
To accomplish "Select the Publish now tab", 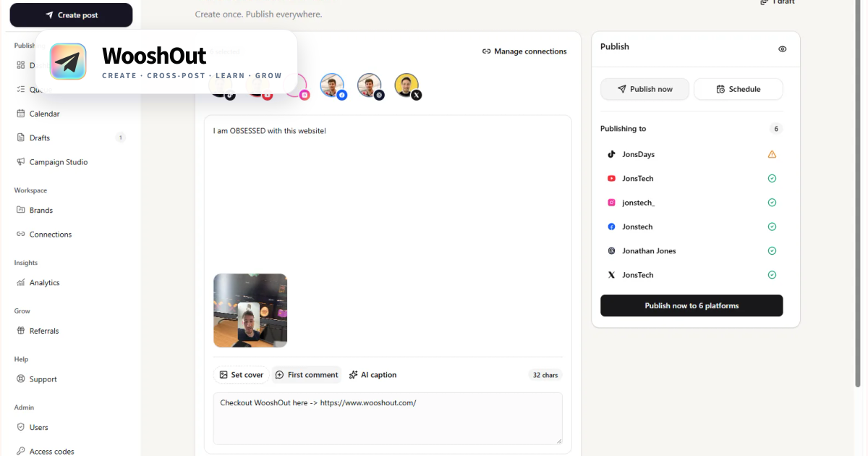I will pos(644,89).
